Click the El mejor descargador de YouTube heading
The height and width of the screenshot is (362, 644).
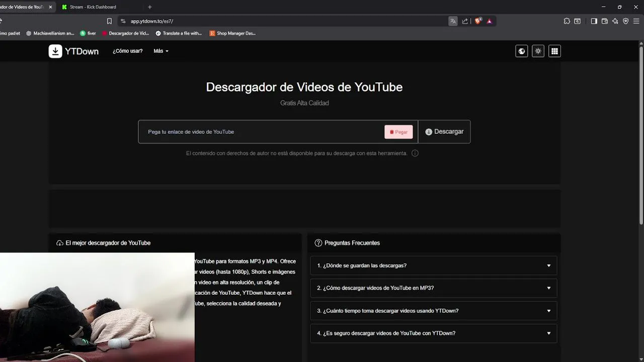coord(108,243)
